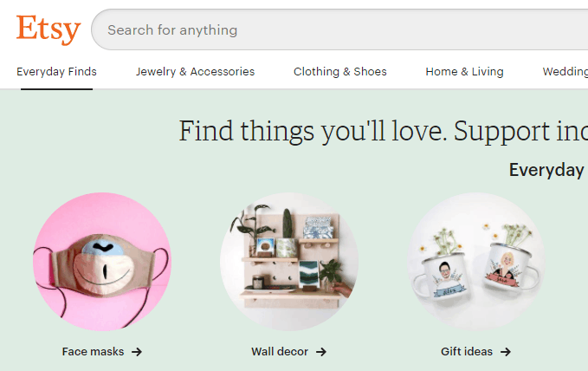Click the arrow next to Face masks
Image resolution: width=588 pixels, height=371 pixels.
137,352
